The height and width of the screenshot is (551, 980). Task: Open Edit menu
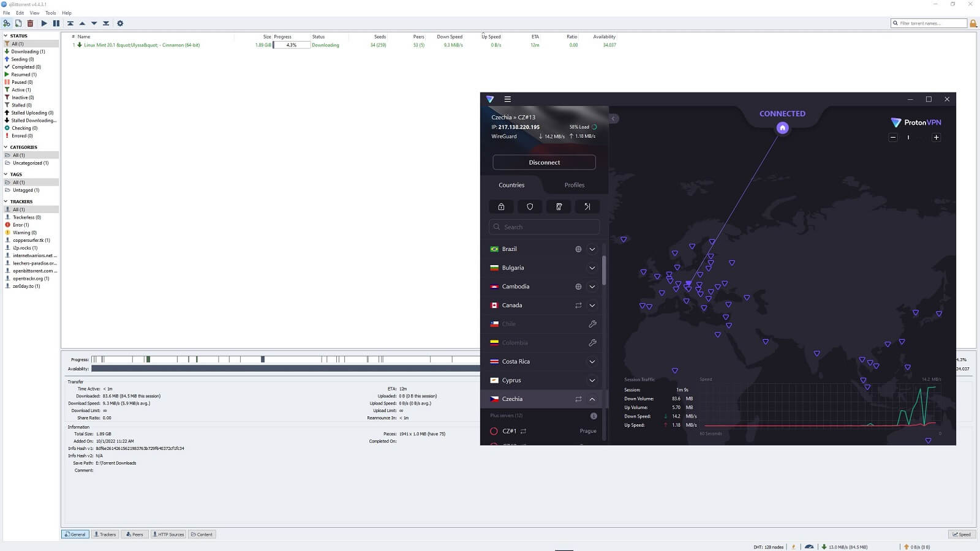pyautogui.click(x=20, y=13)
